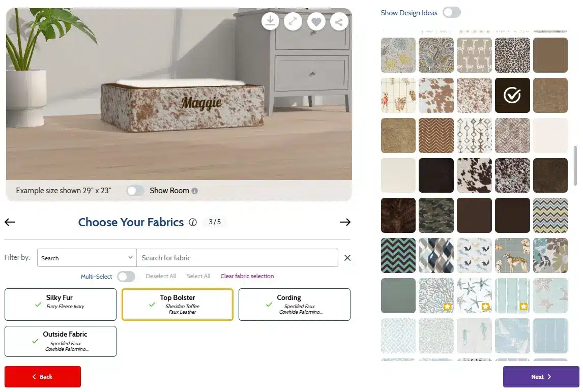Image resolution: width=583 pixels, height=392 pixels.
Task: Select the Cording fabric section
Action: pos(294,305)
